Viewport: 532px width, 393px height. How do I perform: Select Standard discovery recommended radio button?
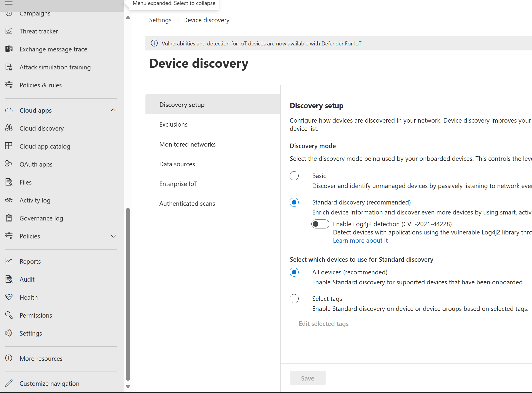294,202
